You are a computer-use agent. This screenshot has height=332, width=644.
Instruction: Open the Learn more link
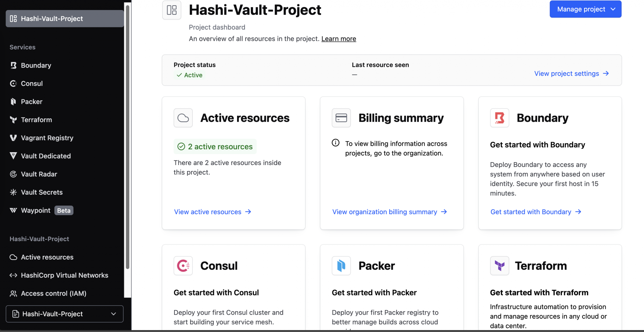[x=338, y=39]
